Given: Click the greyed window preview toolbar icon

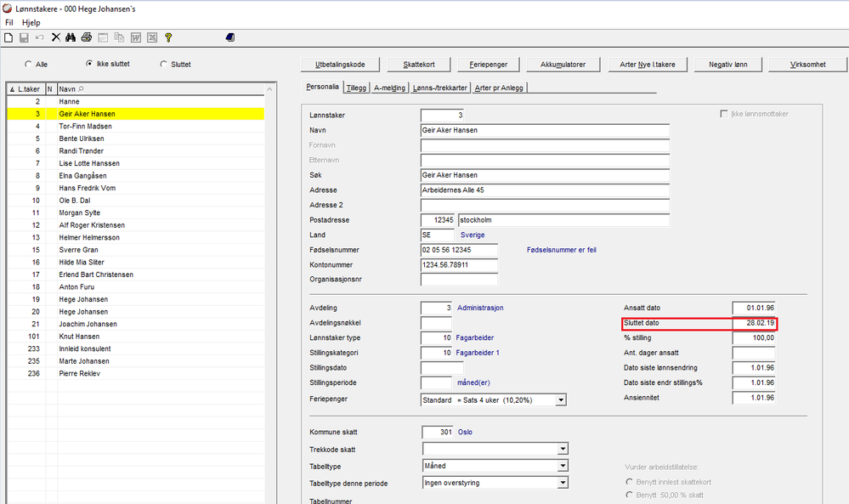Looking at the screenshot, I should tap(103, 37).
